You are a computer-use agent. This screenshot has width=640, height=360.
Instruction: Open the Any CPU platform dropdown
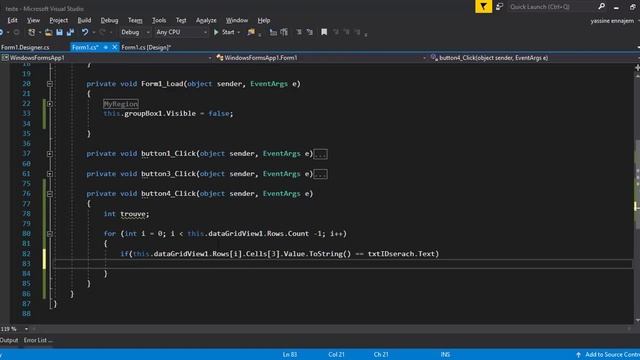[x=182, y=32]
